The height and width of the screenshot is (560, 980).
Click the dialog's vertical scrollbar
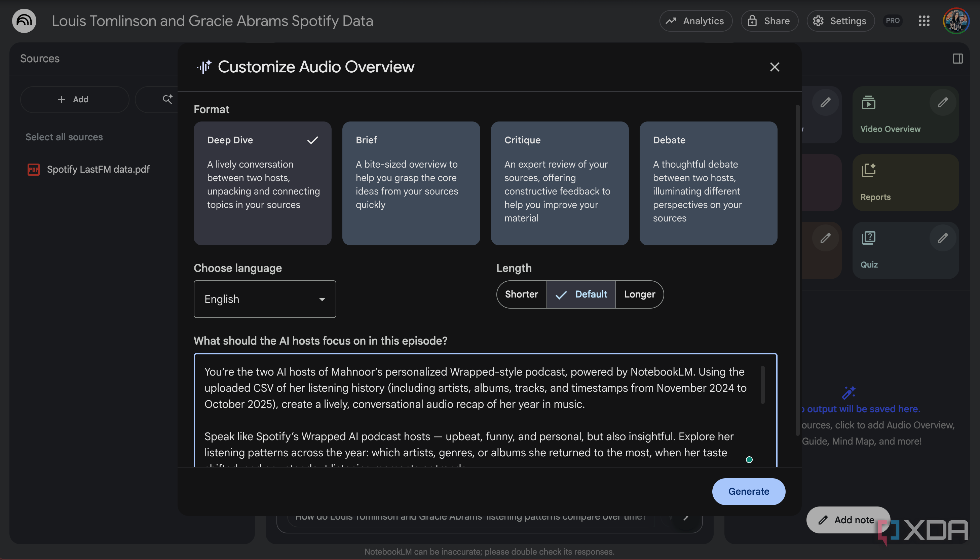click(x=797, y=269)
